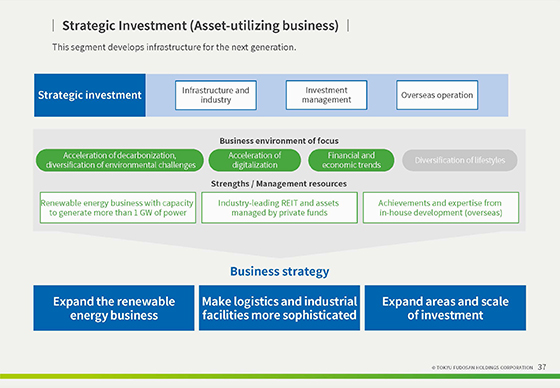Select the Acceleration of digitalization pill
This screenshot has width=560, height=388.
(x=255, y=160)
